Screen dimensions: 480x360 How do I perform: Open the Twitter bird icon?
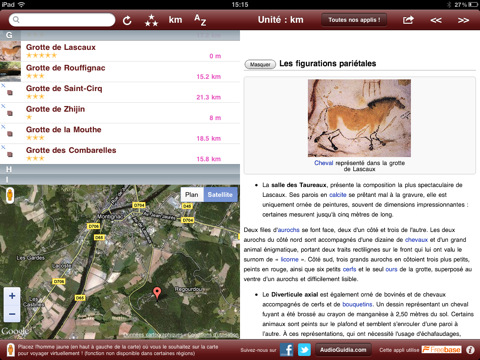304,350
